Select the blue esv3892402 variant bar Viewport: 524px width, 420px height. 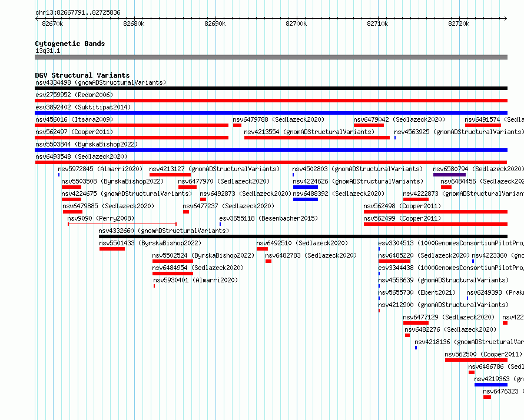[x=271, y=113]
